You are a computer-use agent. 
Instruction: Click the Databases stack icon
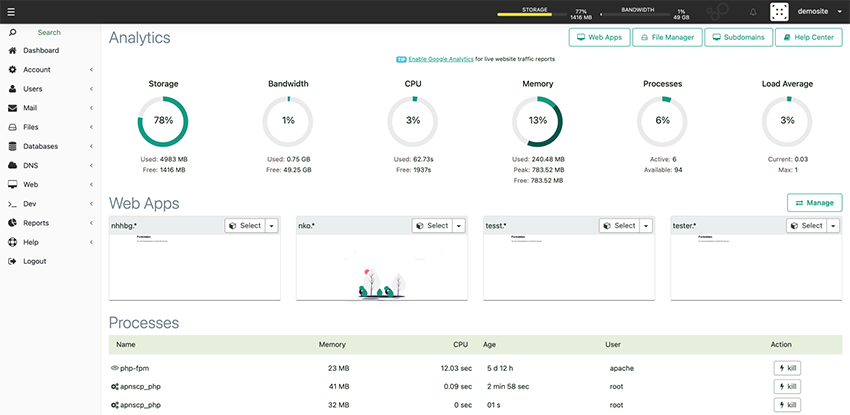point(12,146)
